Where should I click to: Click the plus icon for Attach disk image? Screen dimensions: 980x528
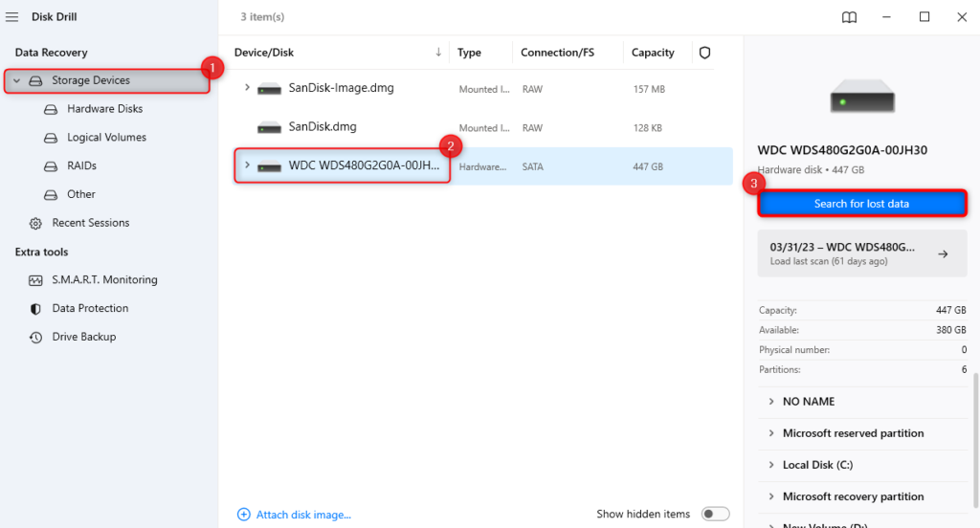pyautogui.click(x=243, y=515)
